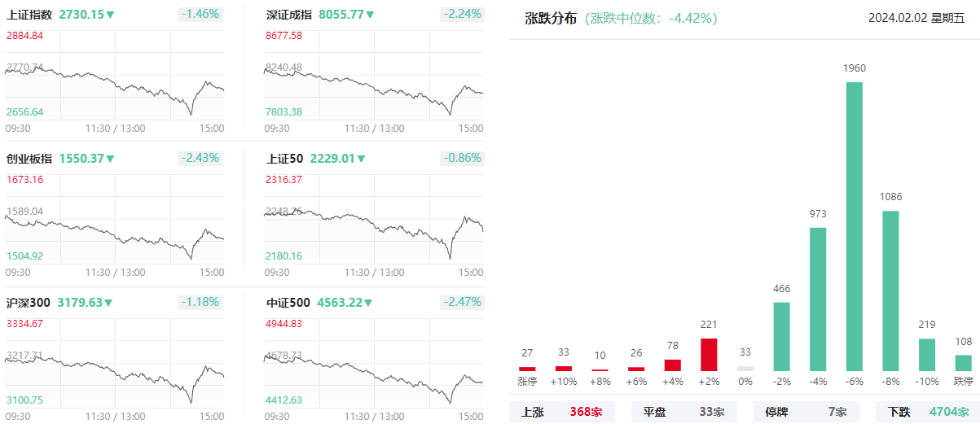Click the down arrow beside 深证成指 8055.77
Viewport: 980px width, 424px height.
(x=370, y=15)
